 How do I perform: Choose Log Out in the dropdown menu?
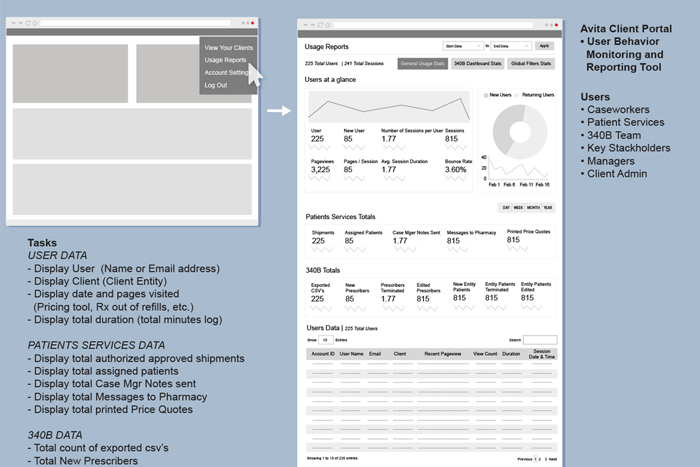click(216, 85)
